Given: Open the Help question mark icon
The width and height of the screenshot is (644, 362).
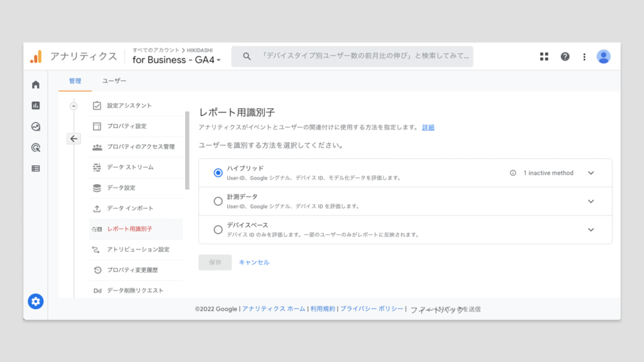Looking at the screenshot, I should pos(565,57).
